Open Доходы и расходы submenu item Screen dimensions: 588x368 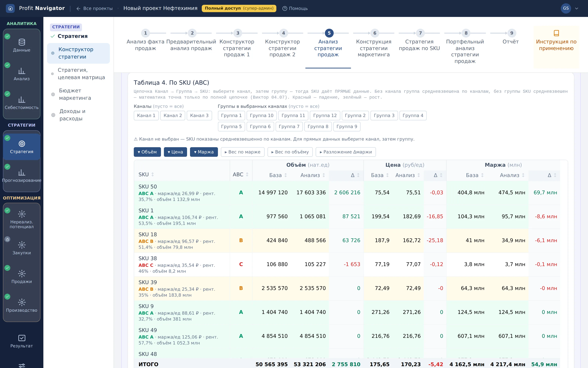pyautogui.click(x=78, y=115)
